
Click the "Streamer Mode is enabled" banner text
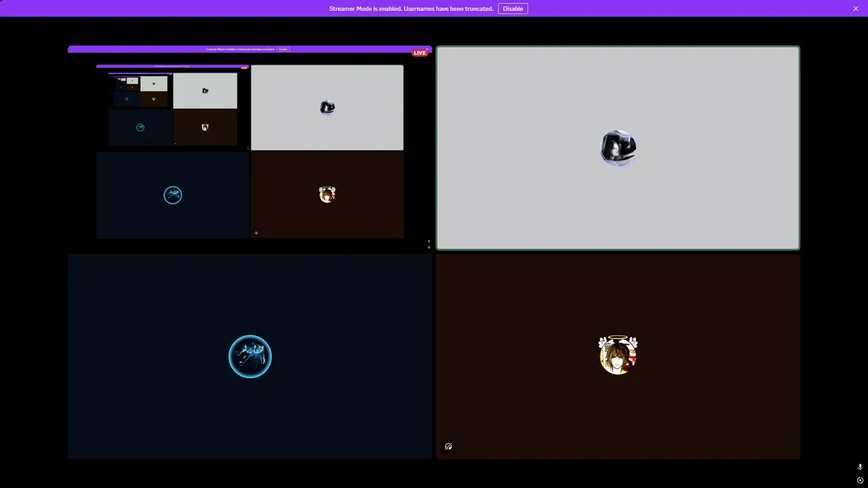411,9
